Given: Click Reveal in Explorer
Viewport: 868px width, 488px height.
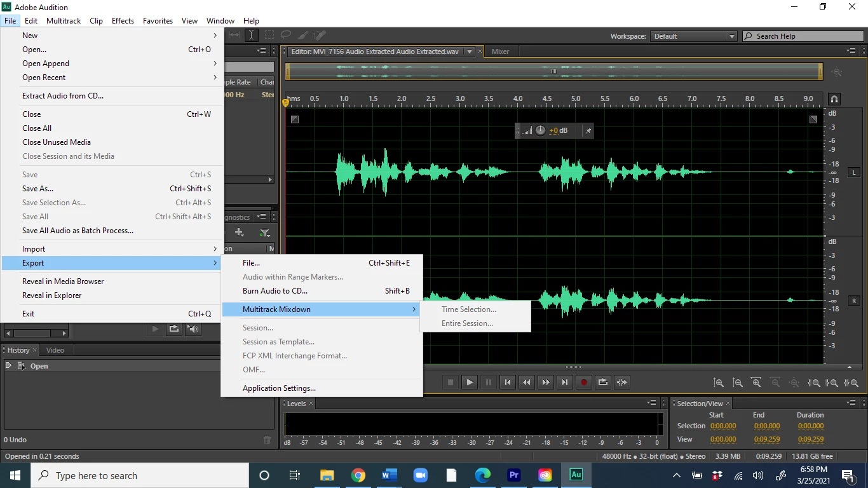Looking at the screenshot, I should click(x=112, y=295).
